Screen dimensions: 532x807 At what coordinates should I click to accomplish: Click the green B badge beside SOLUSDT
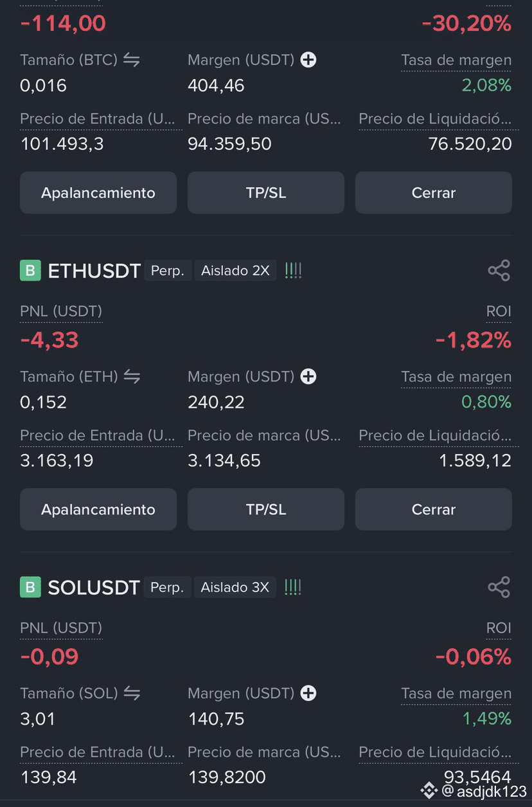tap(30, 587)
